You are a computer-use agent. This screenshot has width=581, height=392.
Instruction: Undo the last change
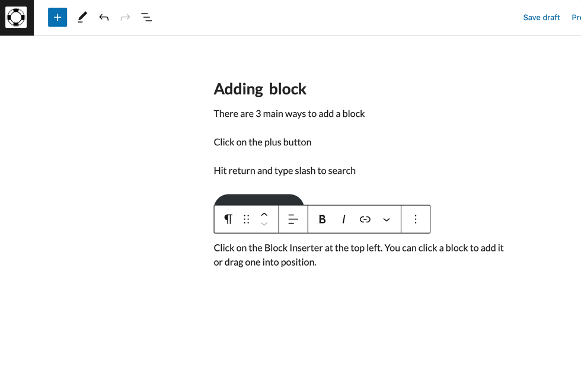tap(104, 17)
